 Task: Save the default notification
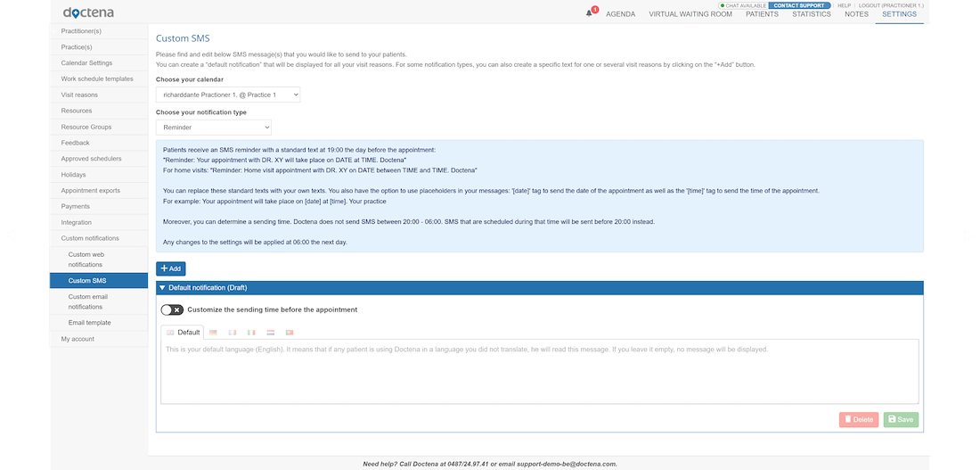[901, 420]
